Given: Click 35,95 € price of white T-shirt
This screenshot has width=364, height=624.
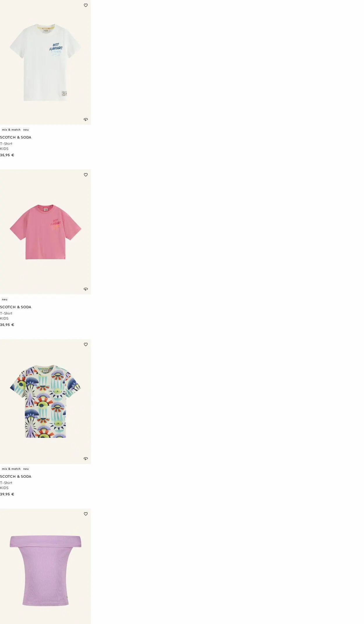Looking at the screenshot, I should tap(7, 155).
